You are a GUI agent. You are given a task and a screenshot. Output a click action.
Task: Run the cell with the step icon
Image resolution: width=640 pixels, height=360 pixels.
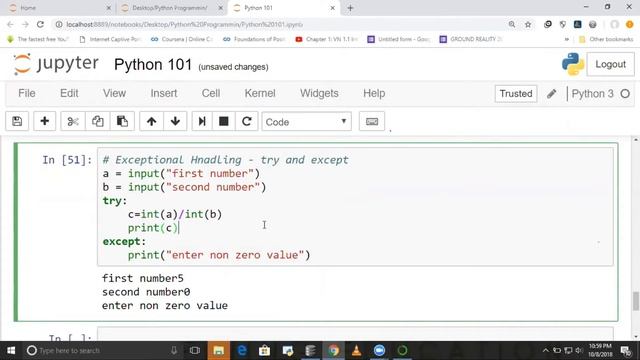[x=202, y=121]
